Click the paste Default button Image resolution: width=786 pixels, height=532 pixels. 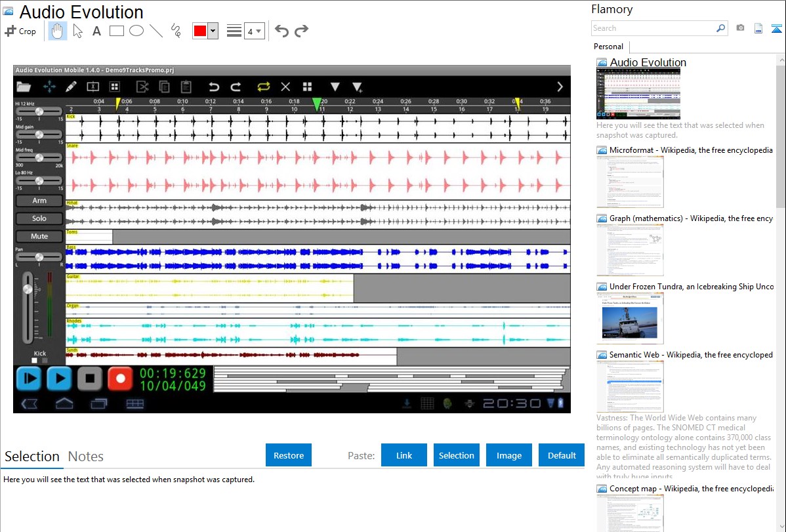562,455
